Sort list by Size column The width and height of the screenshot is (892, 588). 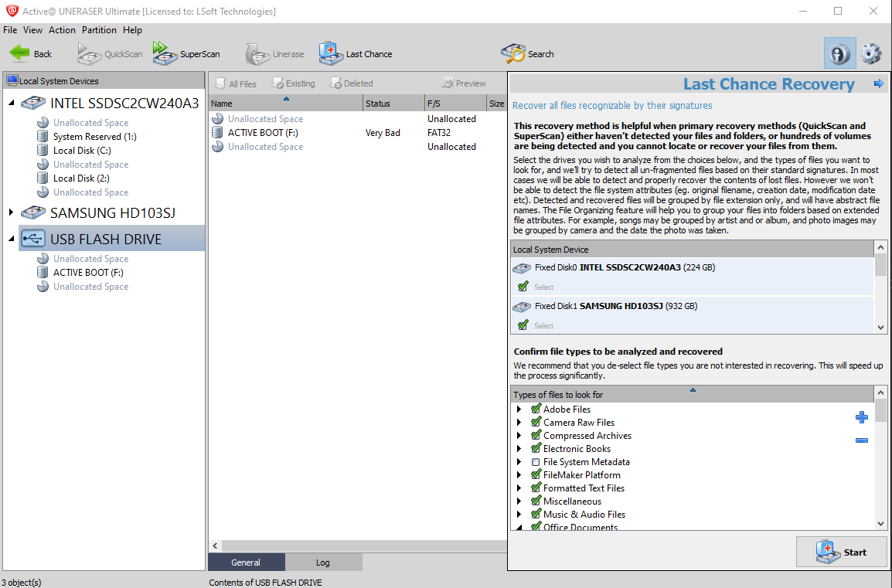(496, 104)
